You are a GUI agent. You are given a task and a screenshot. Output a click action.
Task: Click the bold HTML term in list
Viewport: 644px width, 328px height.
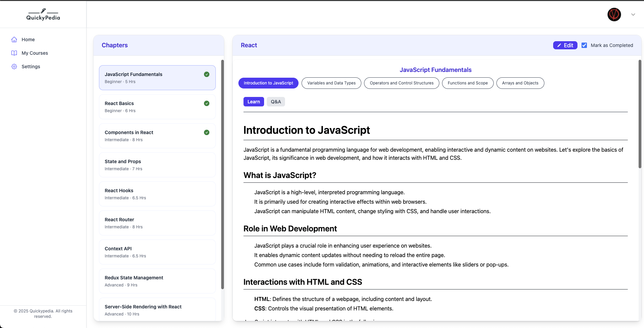pyautogui.click(x=262, y=299)
